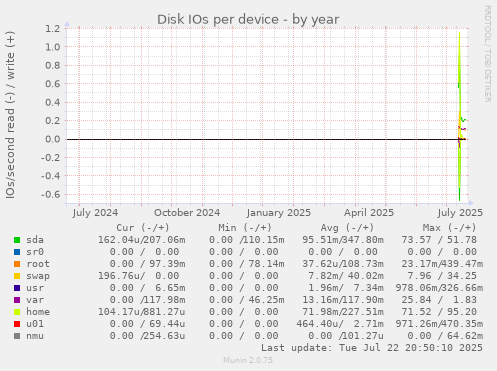Viewport: 497px width, 371px height.
Task: Click the lime home legend swatch
Action: pos(17,312)
